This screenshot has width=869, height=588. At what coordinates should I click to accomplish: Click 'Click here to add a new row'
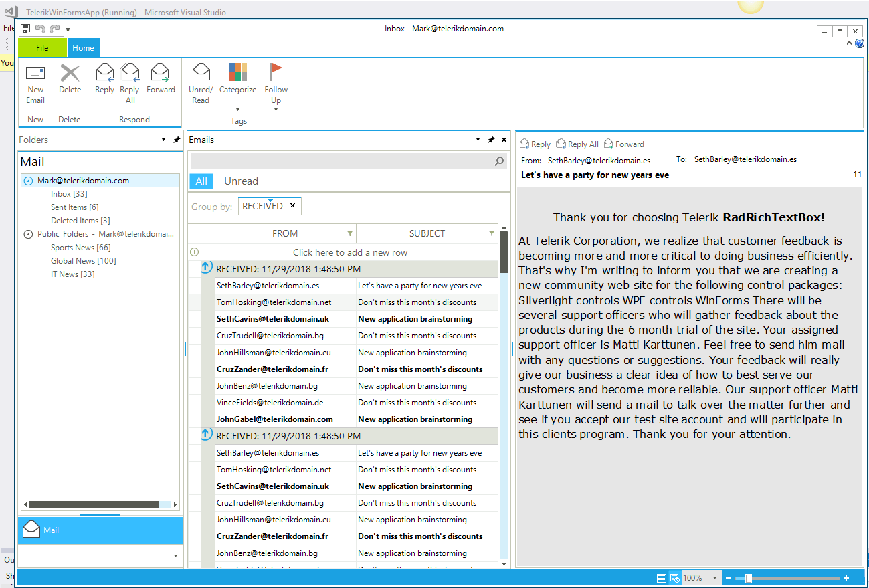point(350,252)
